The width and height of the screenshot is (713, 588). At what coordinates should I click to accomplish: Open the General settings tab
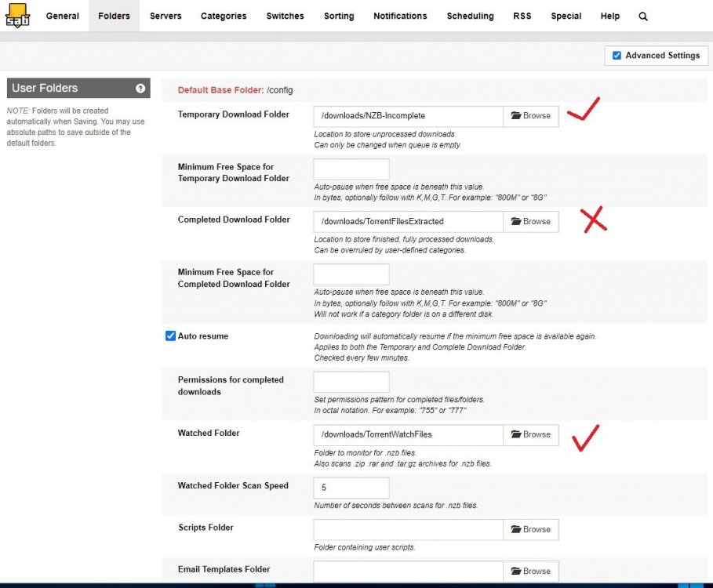pos(62,16)
